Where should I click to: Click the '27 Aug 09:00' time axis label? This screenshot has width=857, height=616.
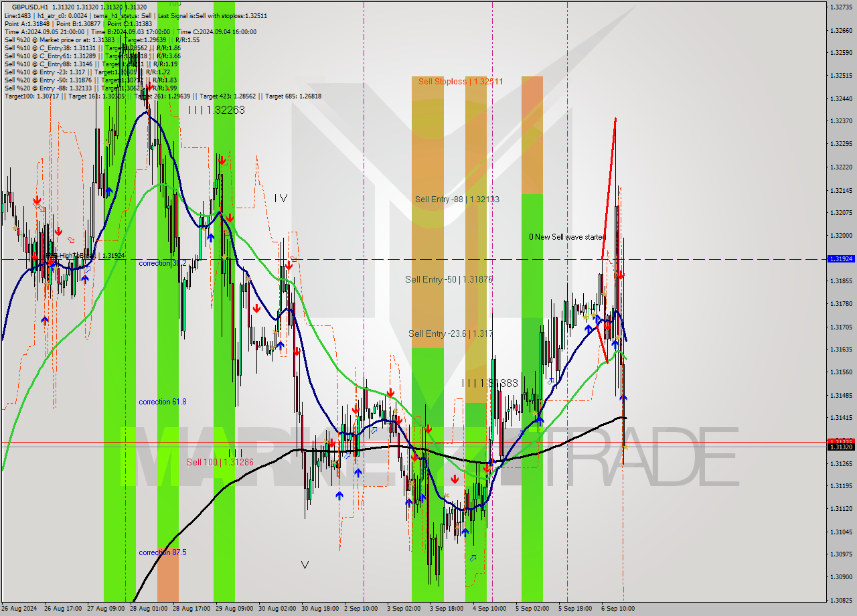tap(107, 609)
